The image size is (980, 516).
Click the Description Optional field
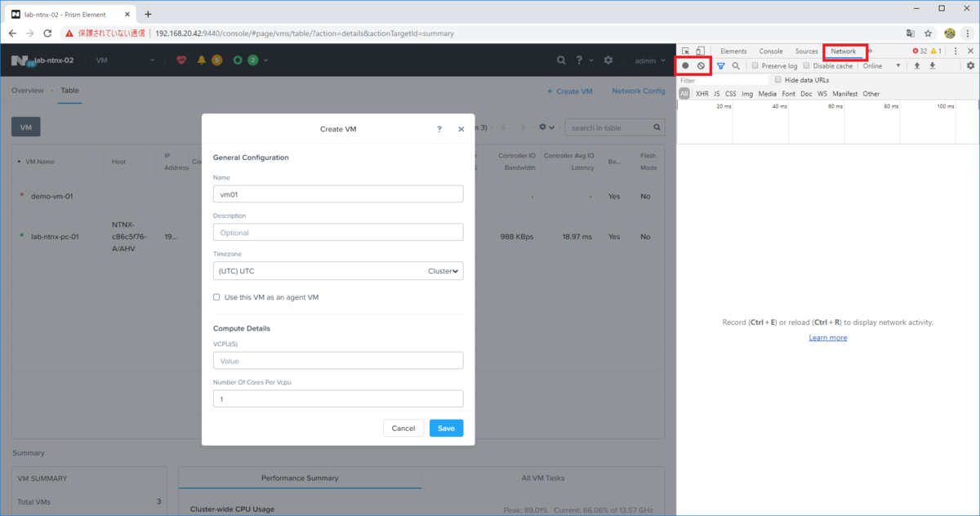tap(338, 232)
